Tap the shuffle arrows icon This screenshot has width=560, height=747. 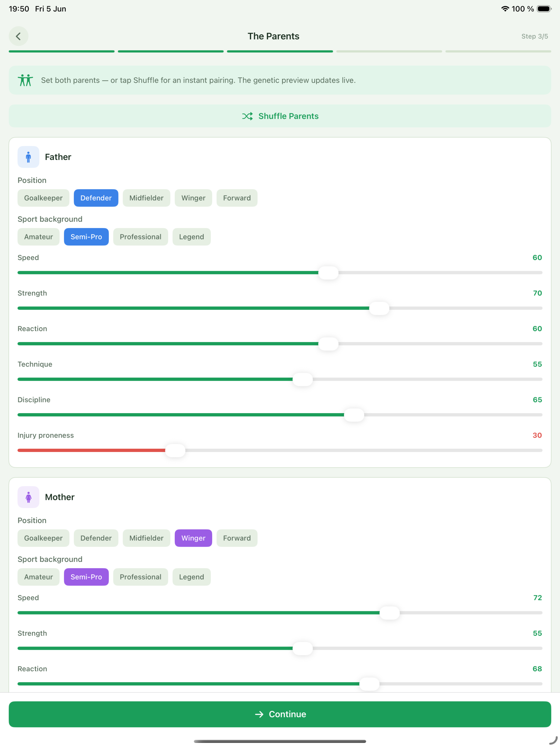pos(247,116)
